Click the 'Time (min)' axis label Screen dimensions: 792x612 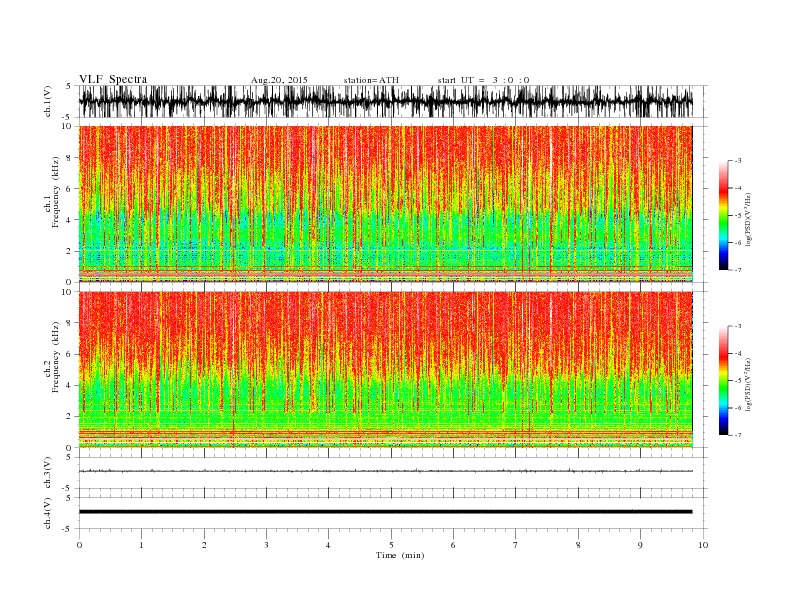[400, 555]
